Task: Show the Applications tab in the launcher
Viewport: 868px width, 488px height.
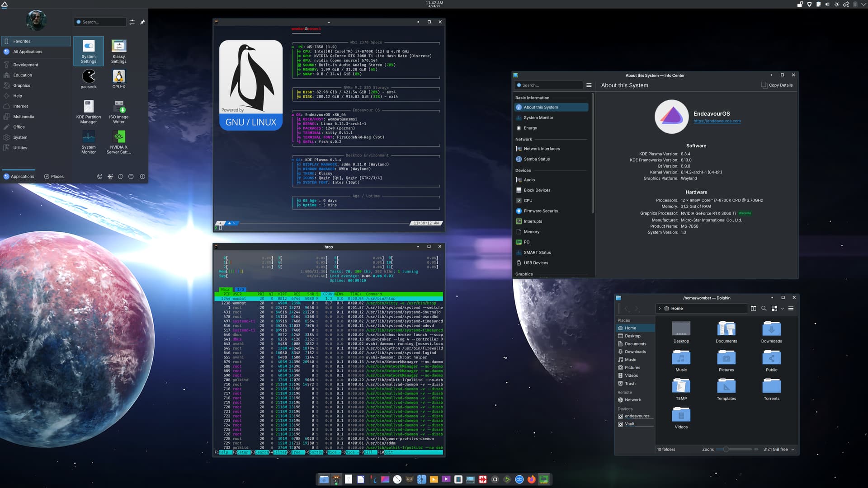Action: [19, 177]
